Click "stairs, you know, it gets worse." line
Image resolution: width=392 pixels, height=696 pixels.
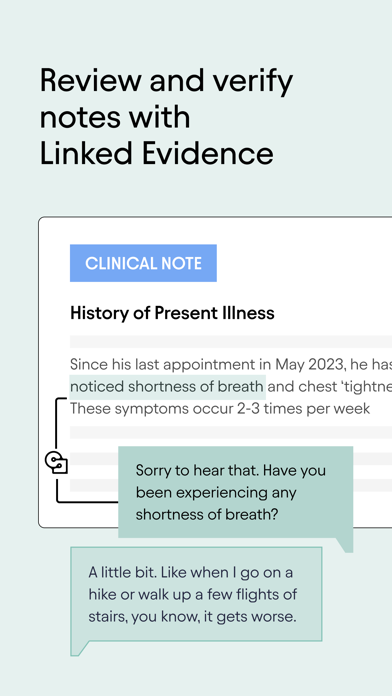tap(192, 617)
